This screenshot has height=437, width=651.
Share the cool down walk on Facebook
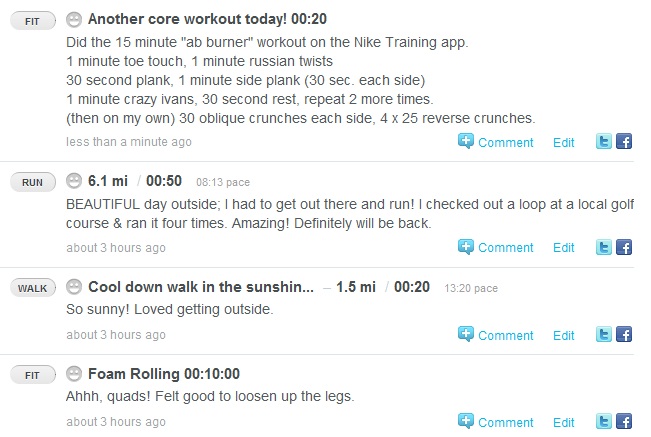coord(623,335)
